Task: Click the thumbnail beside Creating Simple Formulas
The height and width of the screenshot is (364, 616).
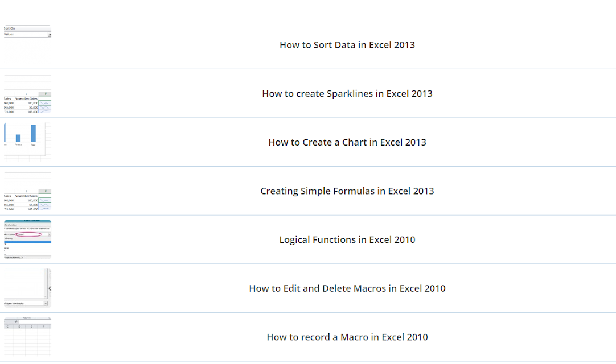Action: coord(27,191)
